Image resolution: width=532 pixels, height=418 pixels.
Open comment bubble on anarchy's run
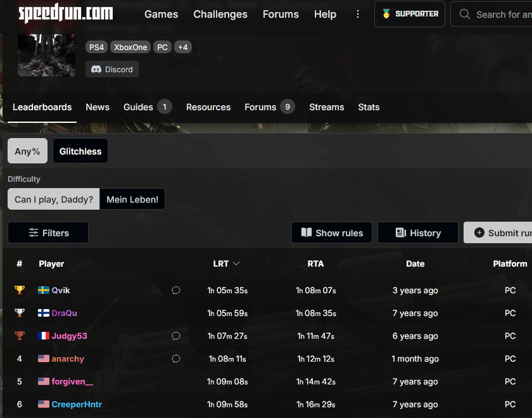point(176,358)
